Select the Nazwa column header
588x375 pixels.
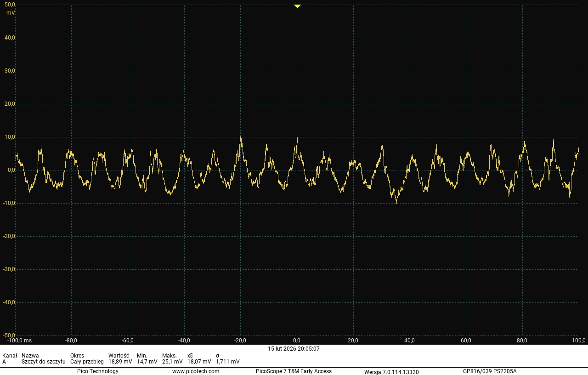click(30, 356)
